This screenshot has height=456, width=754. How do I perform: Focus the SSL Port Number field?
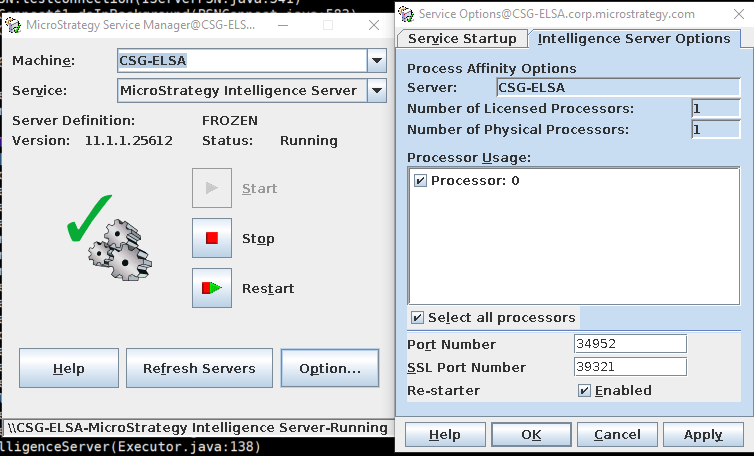pos(630,367)
